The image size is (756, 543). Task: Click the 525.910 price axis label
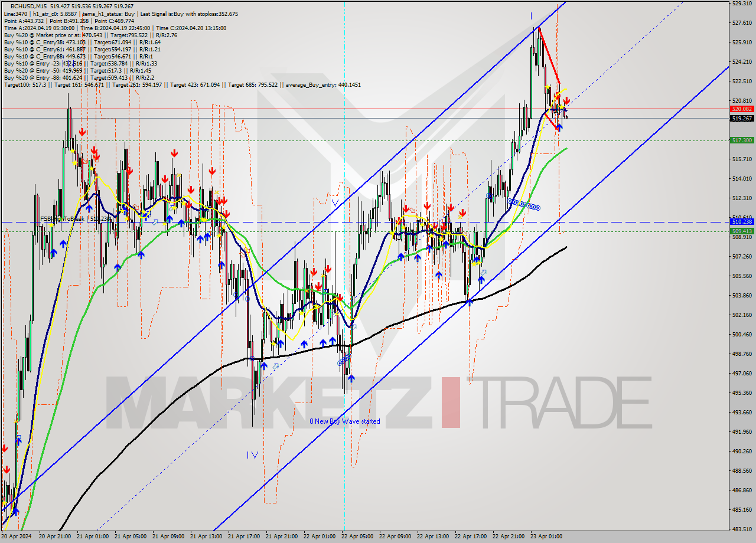click(x=742, y=42)
